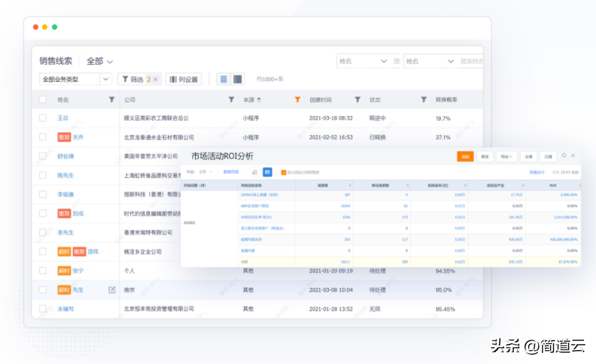596x364 pixels.
Task: Sort ROI table by 线索数 column
Action: coord(350,185)
